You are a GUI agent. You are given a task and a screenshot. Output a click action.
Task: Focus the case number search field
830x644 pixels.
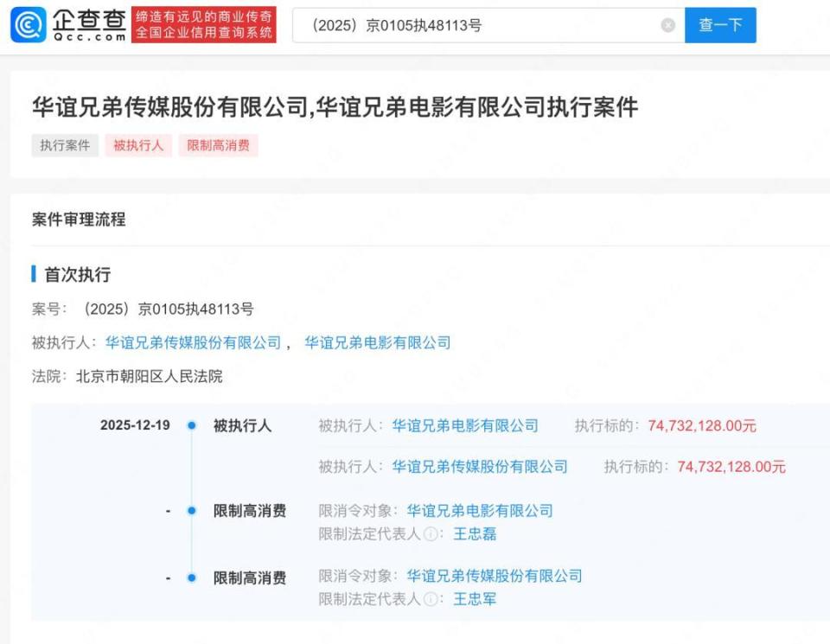[476, 25]
